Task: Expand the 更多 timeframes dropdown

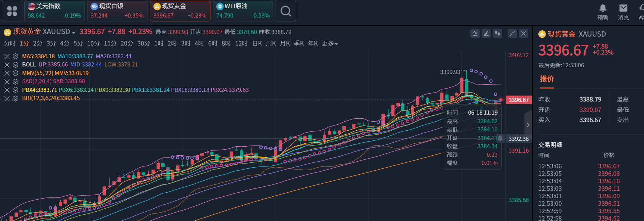Action: 330,44
